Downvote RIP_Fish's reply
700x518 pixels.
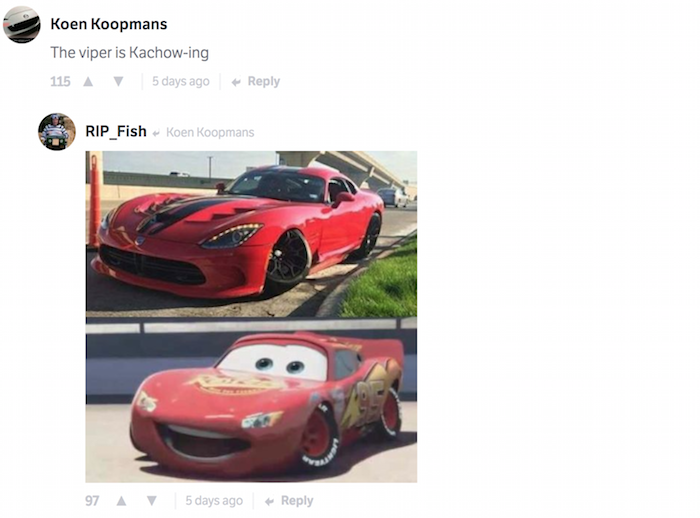click(x=152, y=501)
